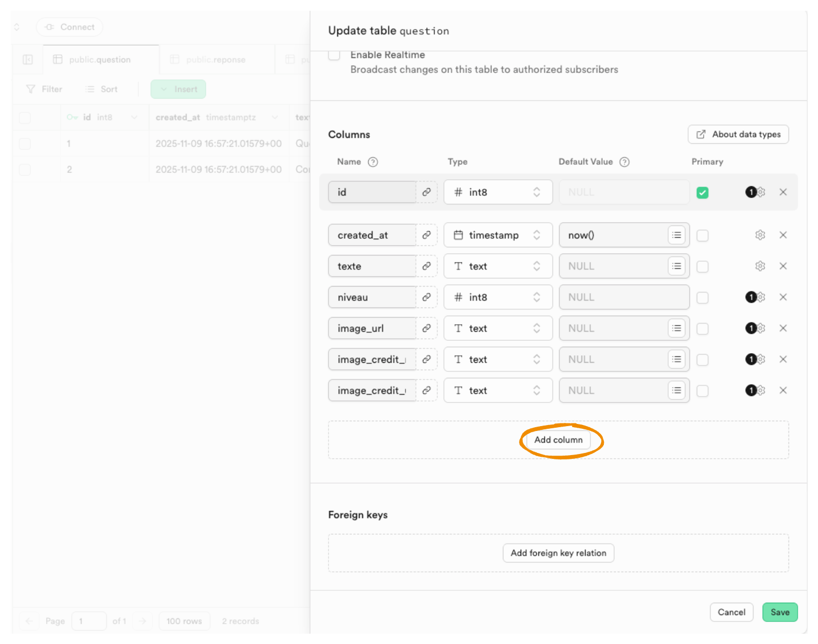Viewport: 818px width, 644px height.
Task: Change the type dropdown of niveau column
Action: tap(498, 297)
